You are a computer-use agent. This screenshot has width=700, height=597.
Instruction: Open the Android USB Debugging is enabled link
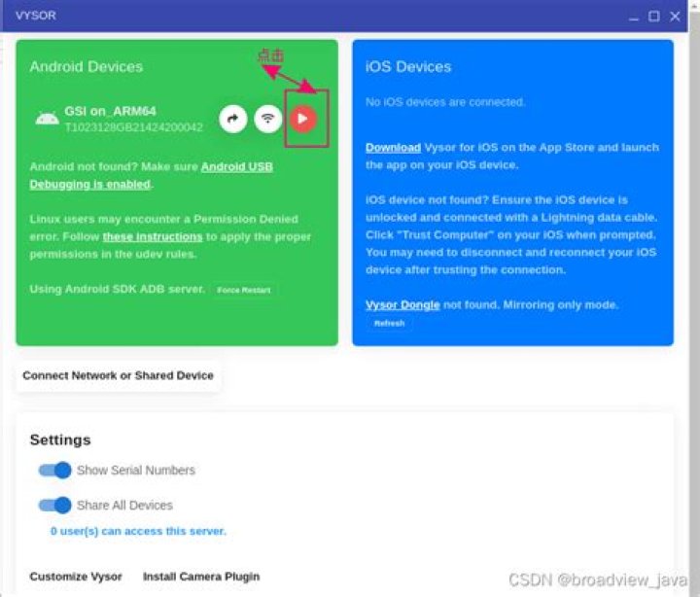pos(151,175)
